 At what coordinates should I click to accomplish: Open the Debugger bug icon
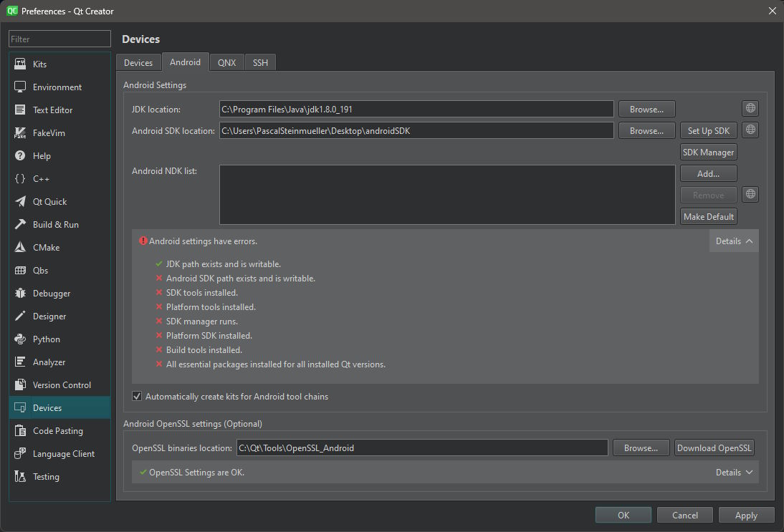[x=20, y=294]
